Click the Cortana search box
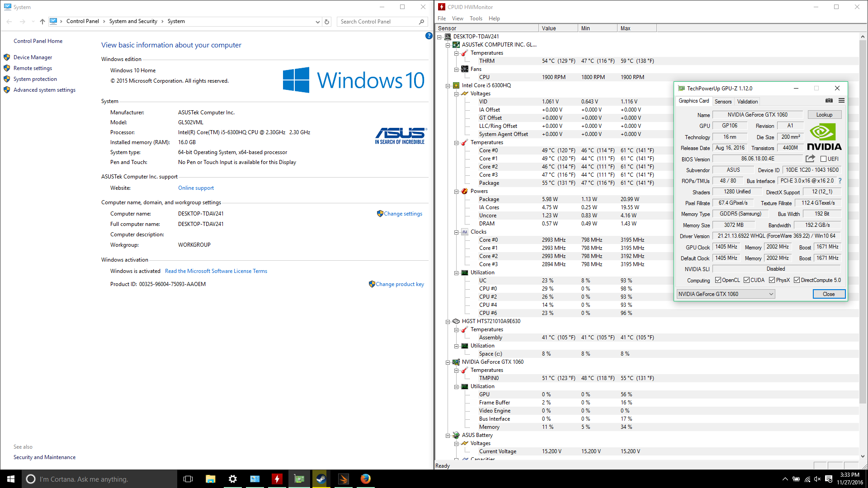Viewport: 868px width, 488px height. click(x=99, y=479)
